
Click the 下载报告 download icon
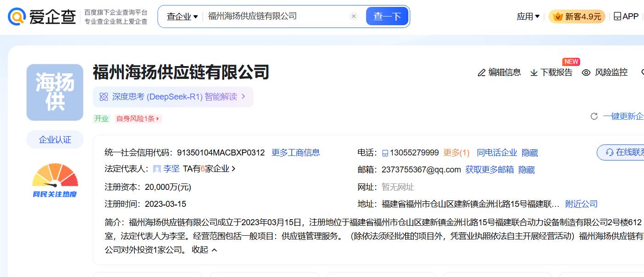pos(534,72)
